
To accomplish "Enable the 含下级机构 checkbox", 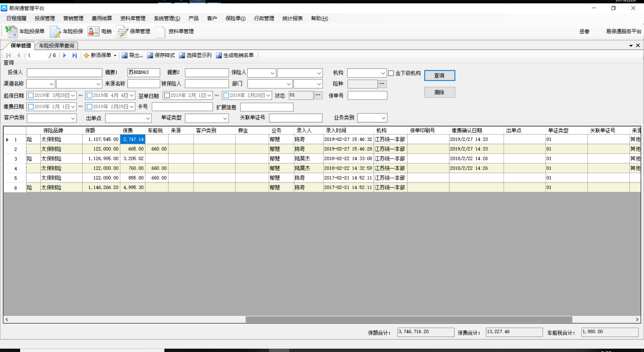I will [391, 73].
